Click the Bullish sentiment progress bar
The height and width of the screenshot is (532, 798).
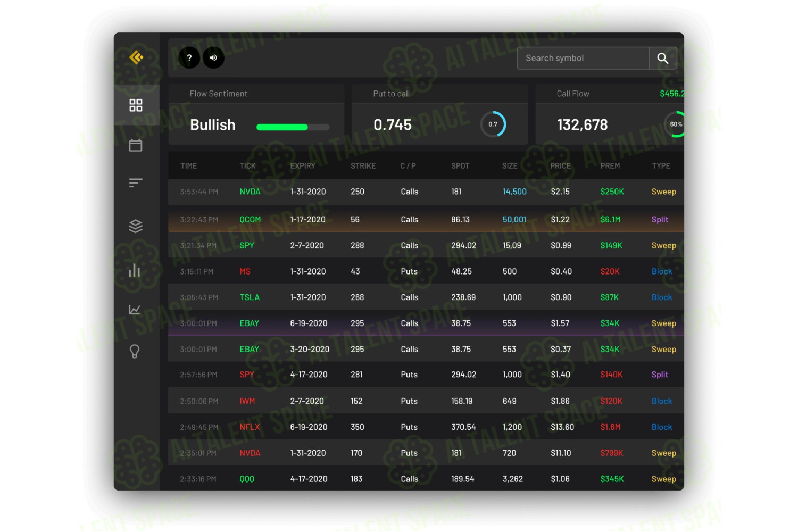(x=293, y=127)
